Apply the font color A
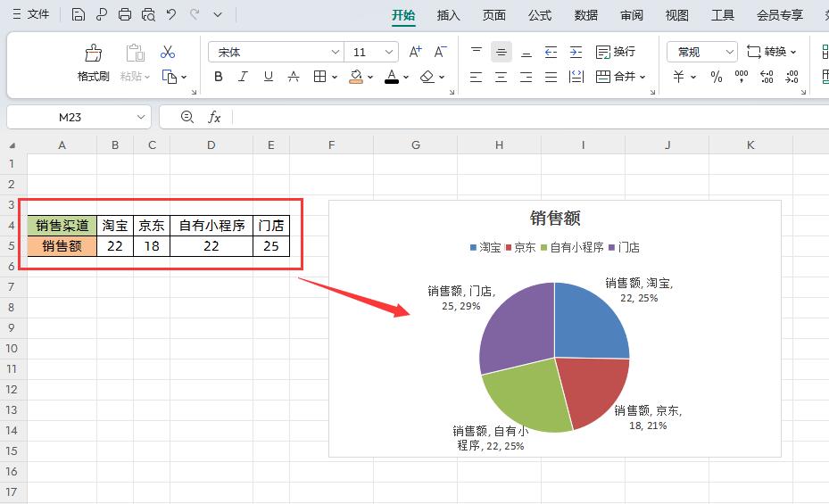Viewport: 829px width, 504px height. (392, 77)
